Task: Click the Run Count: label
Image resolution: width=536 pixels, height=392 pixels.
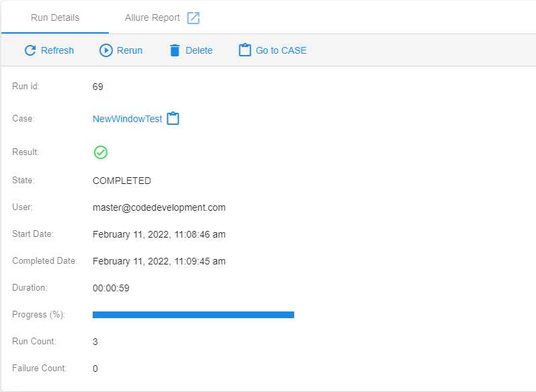Action: [x=34, y=341]
